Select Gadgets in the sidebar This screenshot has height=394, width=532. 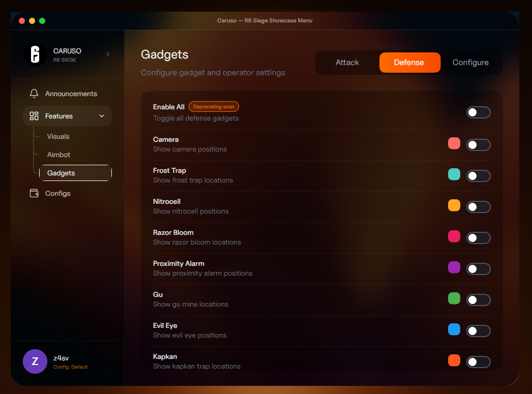(76, 173)
